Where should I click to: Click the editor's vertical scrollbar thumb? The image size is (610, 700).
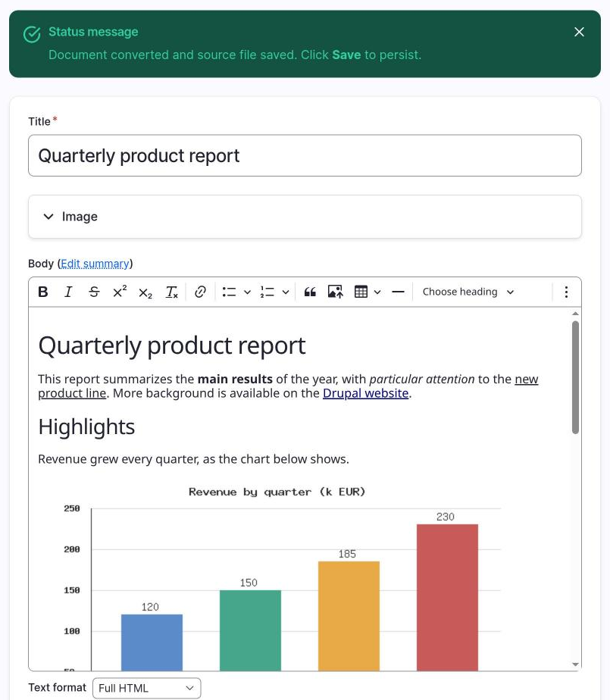[x=576, y=377]
